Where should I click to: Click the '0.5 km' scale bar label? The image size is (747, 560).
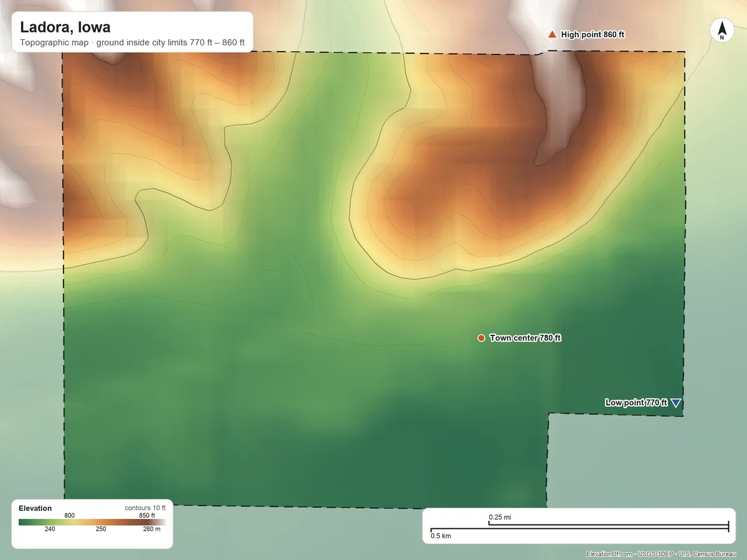point(441,536)
